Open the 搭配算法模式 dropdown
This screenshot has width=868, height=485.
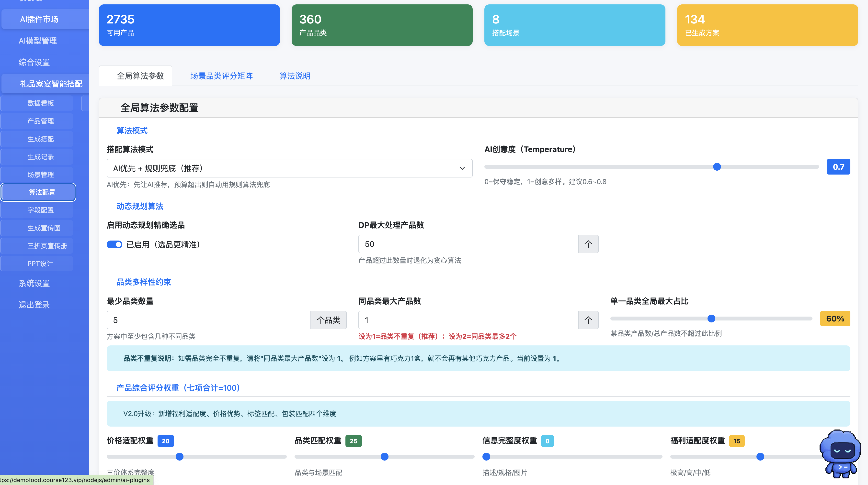pos(289,168)
